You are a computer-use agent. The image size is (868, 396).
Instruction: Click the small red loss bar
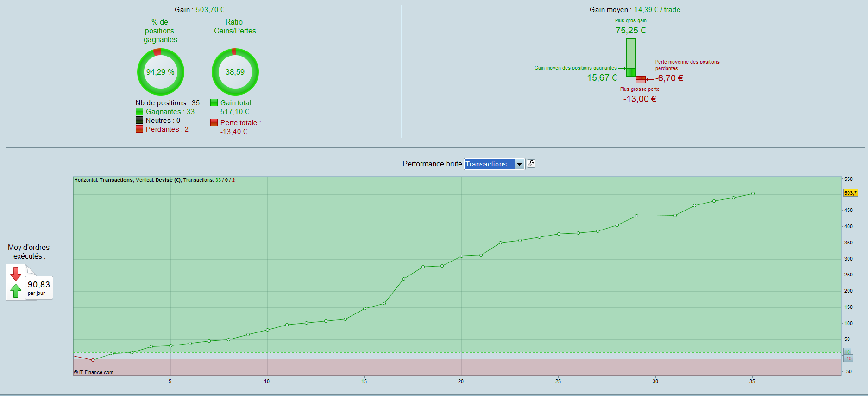(x=641, y=79)
